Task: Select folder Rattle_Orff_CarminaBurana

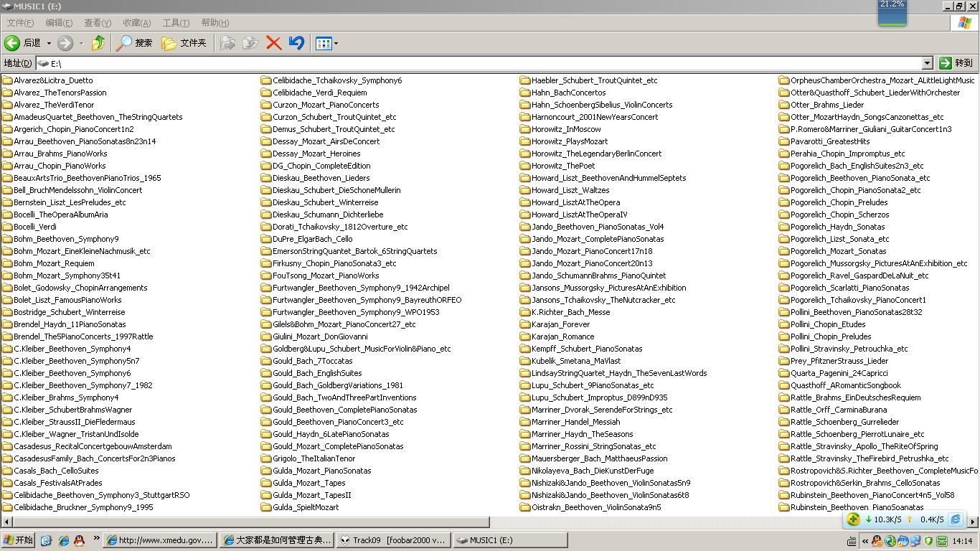Action: [x=838, y=410]
